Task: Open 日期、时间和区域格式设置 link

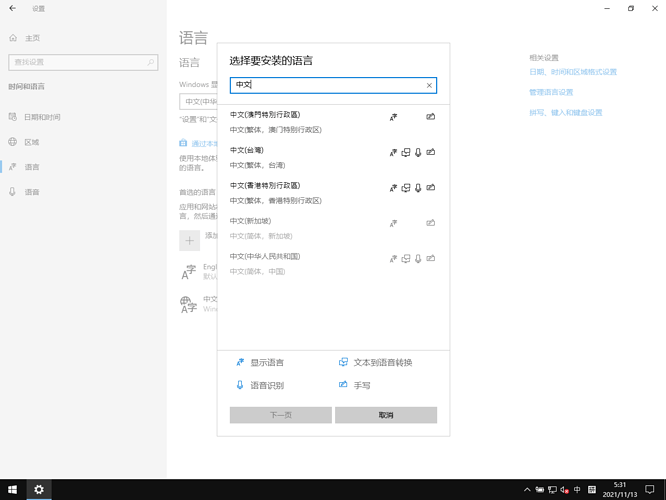Action: coord(572,72)
